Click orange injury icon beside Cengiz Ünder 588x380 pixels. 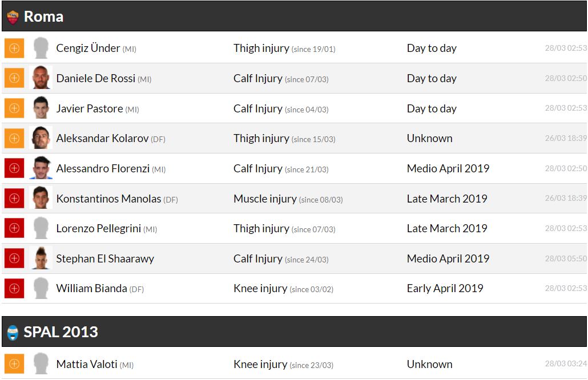14,48
